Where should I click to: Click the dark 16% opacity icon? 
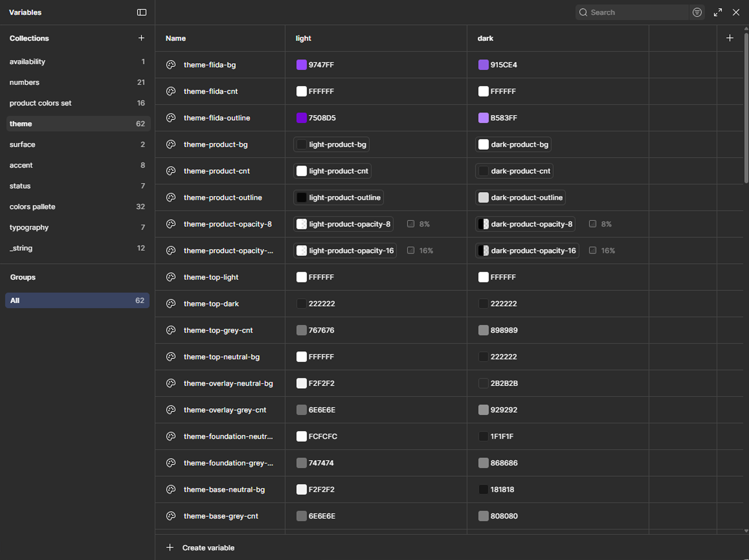(592, 251)
